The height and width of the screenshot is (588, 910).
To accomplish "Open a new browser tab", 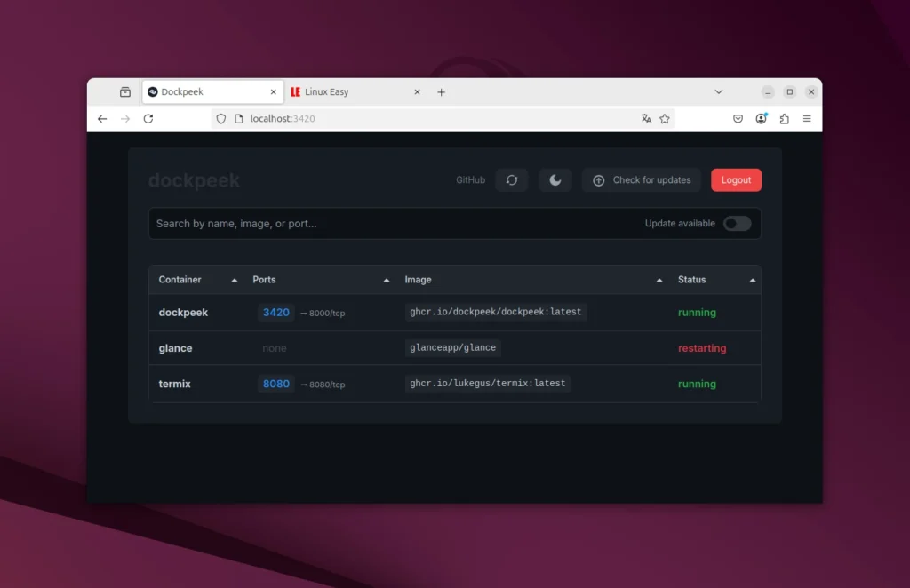I will pyautogui.click(x=441, y=92).
